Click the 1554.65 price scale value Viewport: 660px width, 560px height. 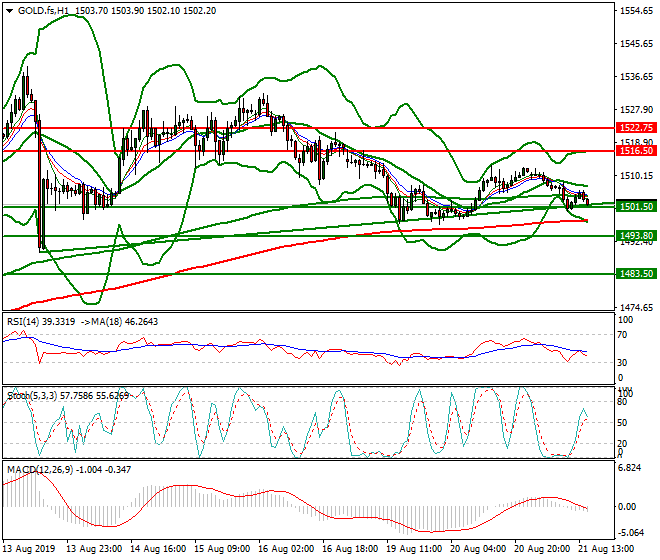[636, 11]
